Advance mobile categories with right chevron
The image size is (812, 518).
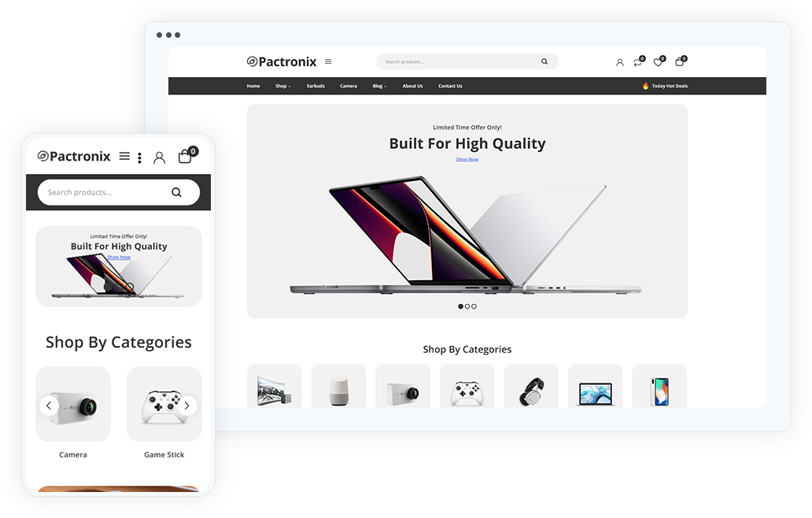coord(187,406)
